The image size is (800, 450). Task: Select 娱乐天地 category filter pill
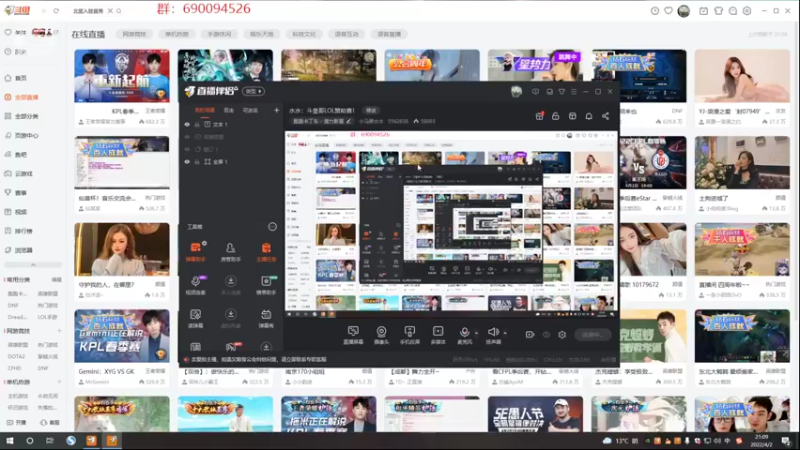click(261, 34)
